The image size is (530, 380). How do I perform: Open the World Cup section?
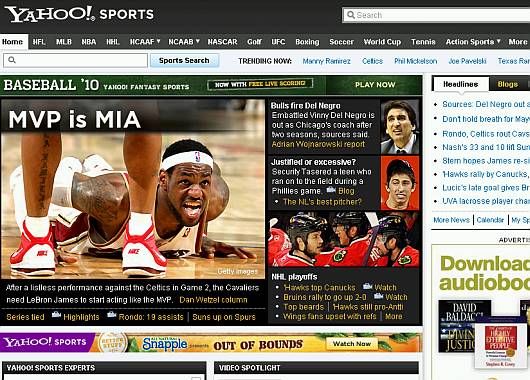pos(382,42)
